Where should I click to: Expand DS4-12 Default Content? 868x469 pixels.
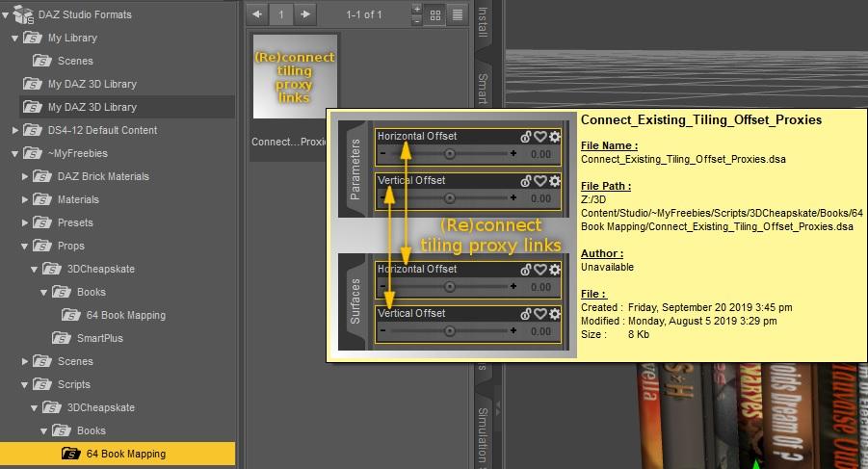[x=15, y=130]
